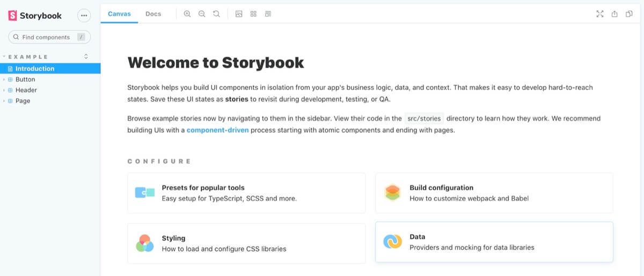
Task: Select Button in the sidebar
Action: click(x=50, y=79)
